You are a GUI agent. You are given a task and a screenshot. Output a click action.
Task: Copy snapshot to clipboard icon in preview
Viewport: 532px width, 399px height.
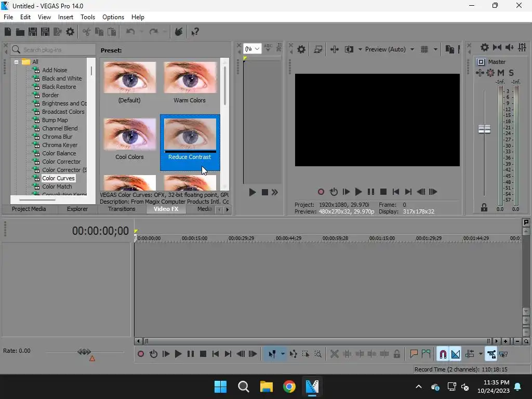tap(450, 49)
